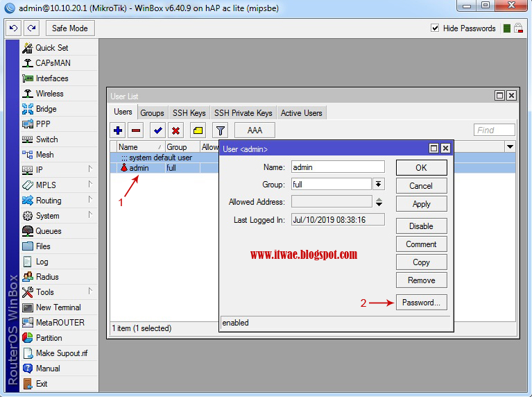Click the Remove button
532x397 pixels.
click(x=422, y=280)
